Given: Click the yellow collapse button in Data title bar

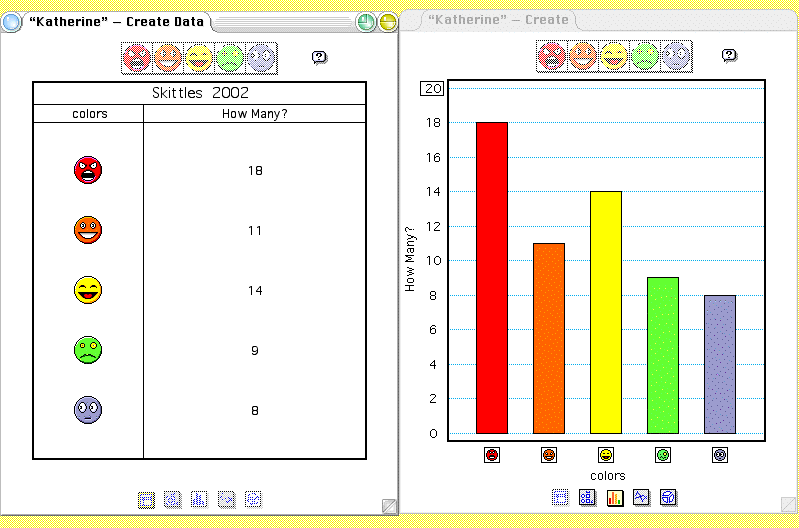Looking at the screenshot, I should pyautogui.click(x=387, y=22).
